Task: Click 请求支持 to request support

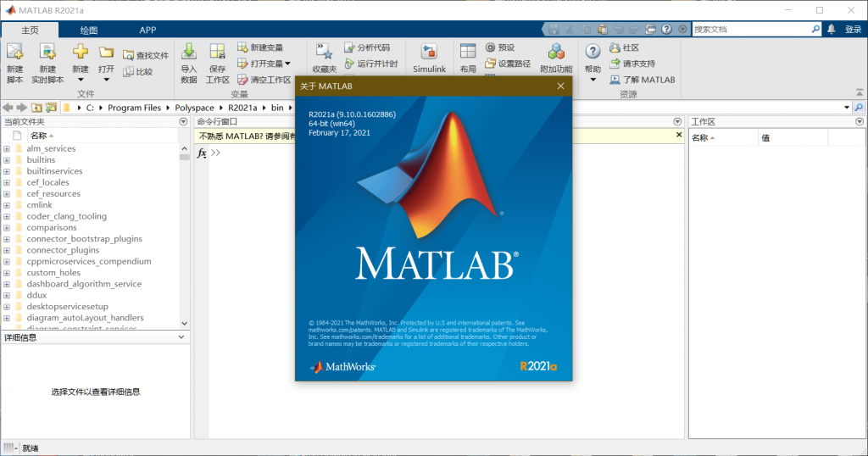Action: point(632,64)
